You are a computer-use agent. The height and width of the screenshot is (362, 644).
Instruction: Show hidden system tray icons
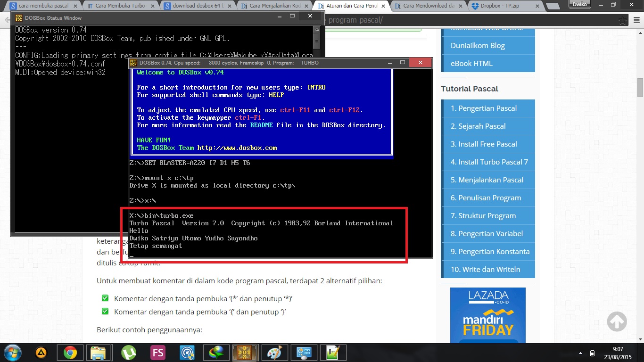pyautogui.click(x=580, y=353)
